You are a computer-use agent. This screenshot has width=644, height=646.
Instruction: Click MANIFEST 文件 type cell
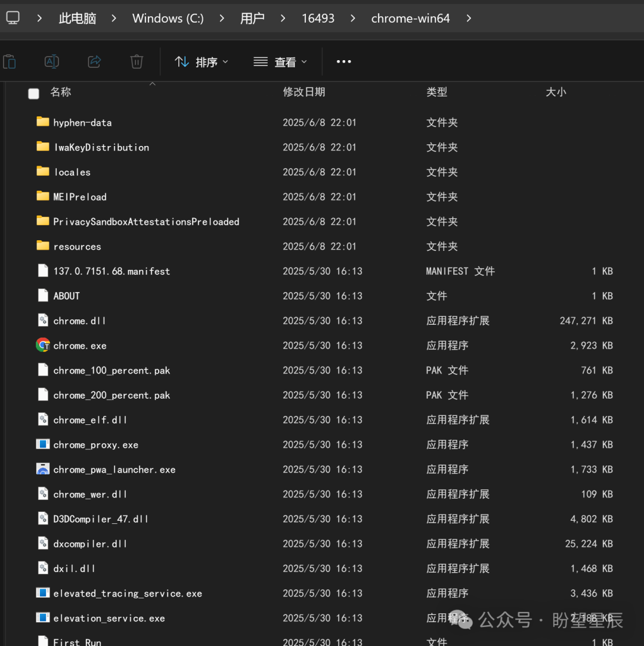pos(460,271)
